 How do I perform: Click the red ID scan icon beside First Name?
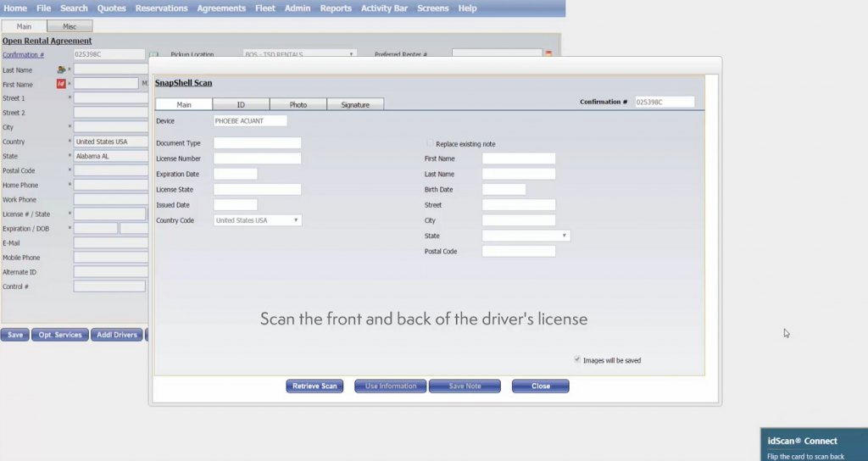[61, 84]
